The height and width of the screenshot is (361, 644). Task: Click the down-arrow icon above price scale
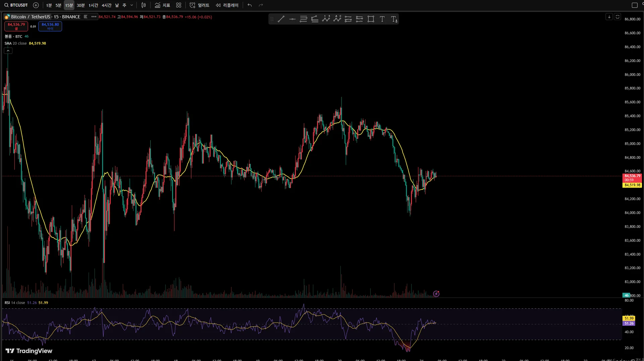(x=609, y=17)
